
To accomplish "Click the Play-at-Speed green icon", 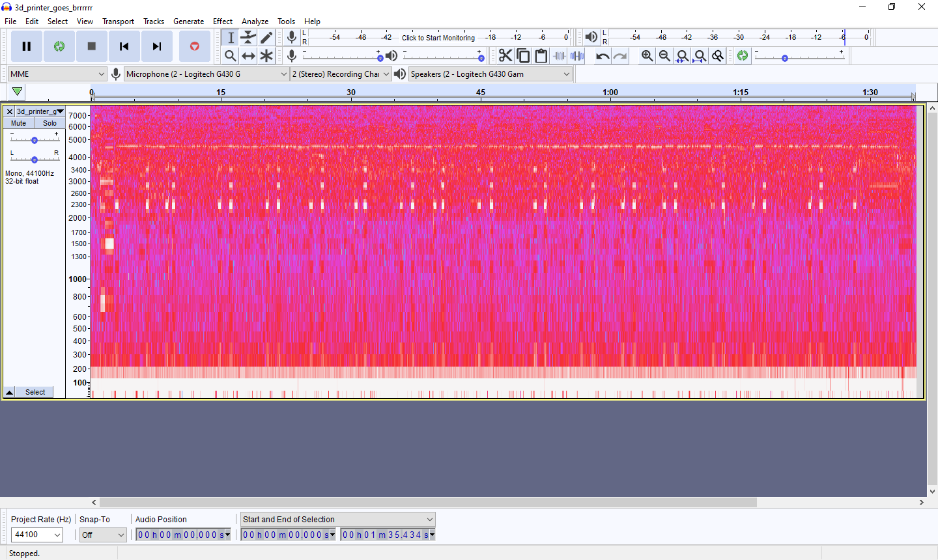I will click(x=743, y=56).
